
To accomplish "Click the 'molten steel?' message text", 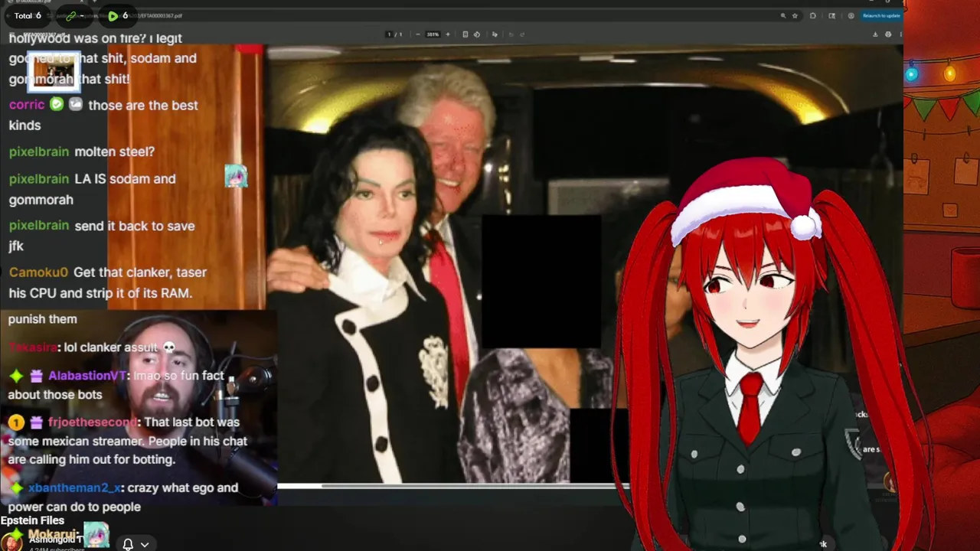I will pyautogui.click(x=115, y=152).
